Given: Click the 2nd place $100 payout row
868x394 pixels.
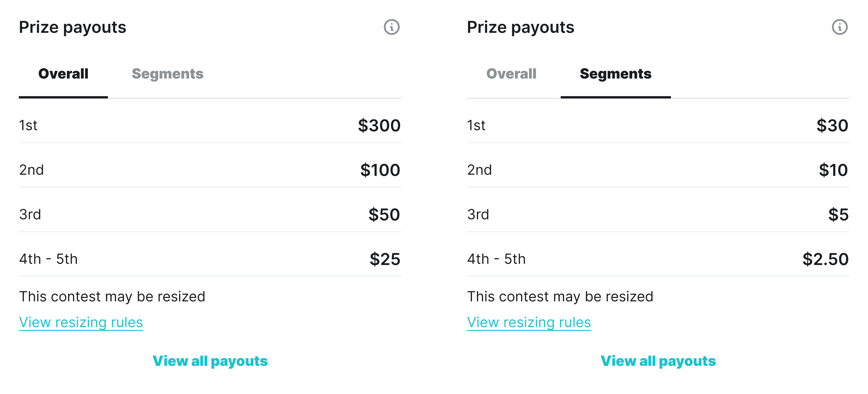Looking at the screenshot, I should pyautogui.click(x=210, y=170).
